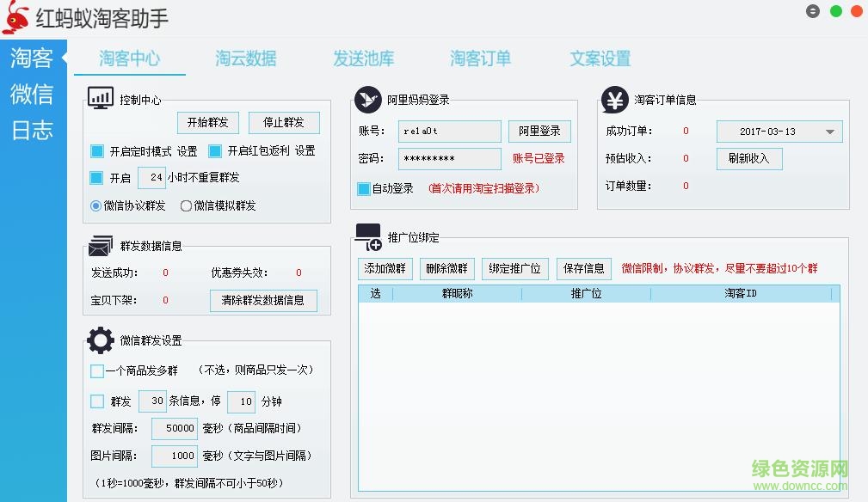The image size is (868, 502).
Task: Switch to the 文案设置 tab
Action: click(599, 60)
